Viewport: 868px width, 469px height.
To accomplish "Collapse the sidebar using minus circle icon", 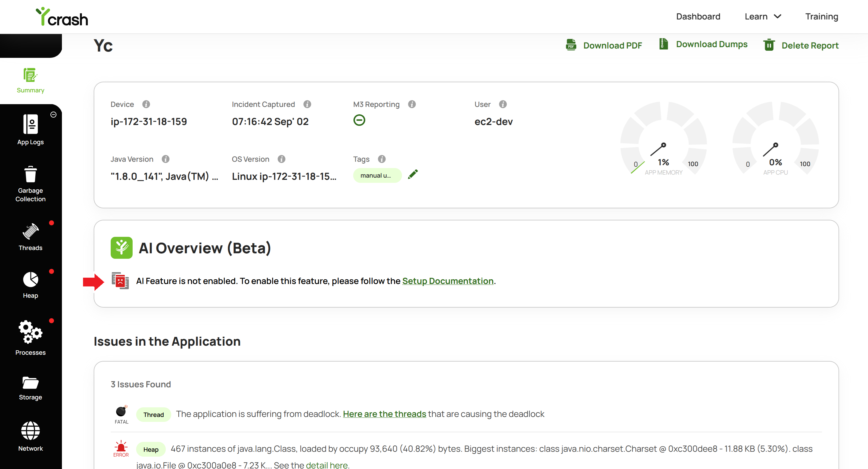I will (53, 115).
